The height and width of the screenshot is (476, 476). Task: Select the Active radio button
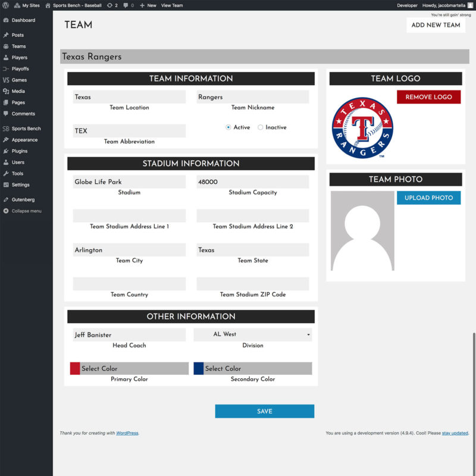[228, 127]
